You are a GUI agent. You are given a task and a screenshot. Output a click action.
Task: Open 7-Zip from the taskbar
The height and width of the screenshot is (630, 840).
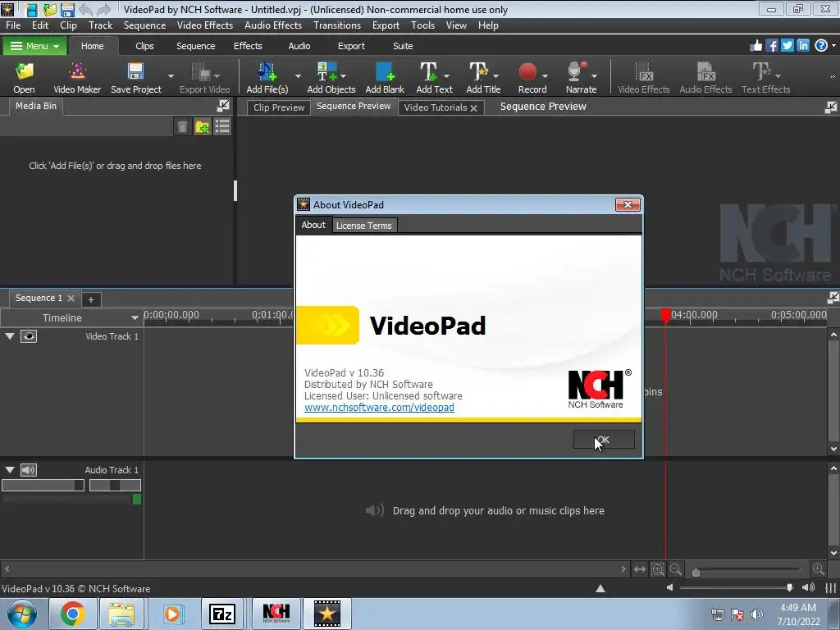(221, 614)
